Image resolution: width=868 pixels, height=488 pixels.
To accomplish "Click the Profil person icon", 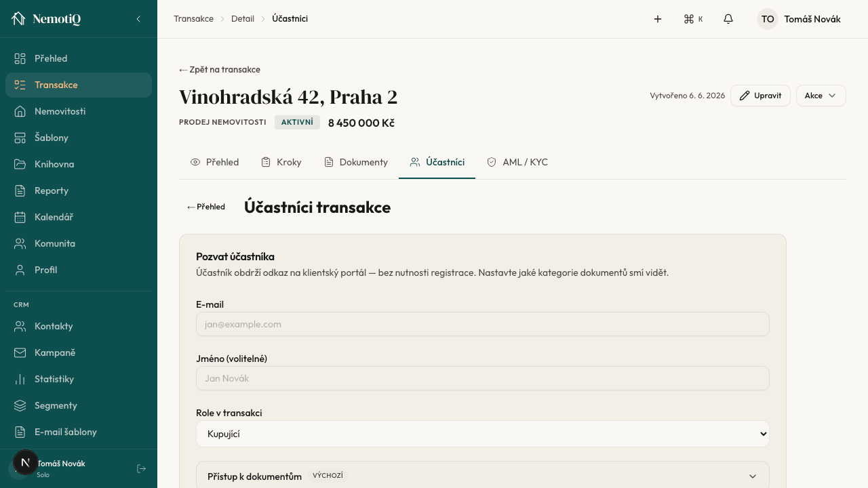I will (x=20, y=270).
